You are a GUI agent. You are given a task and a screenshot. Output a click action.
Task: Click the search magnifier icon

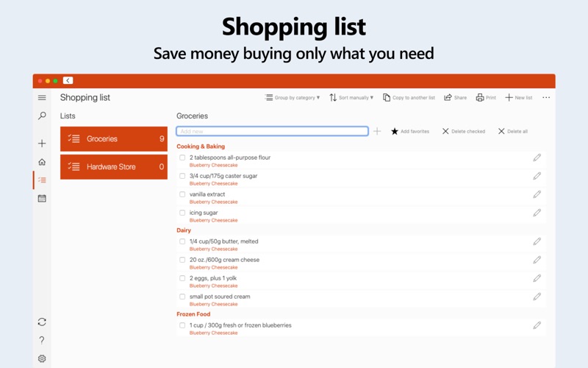(x=42, y=116)
